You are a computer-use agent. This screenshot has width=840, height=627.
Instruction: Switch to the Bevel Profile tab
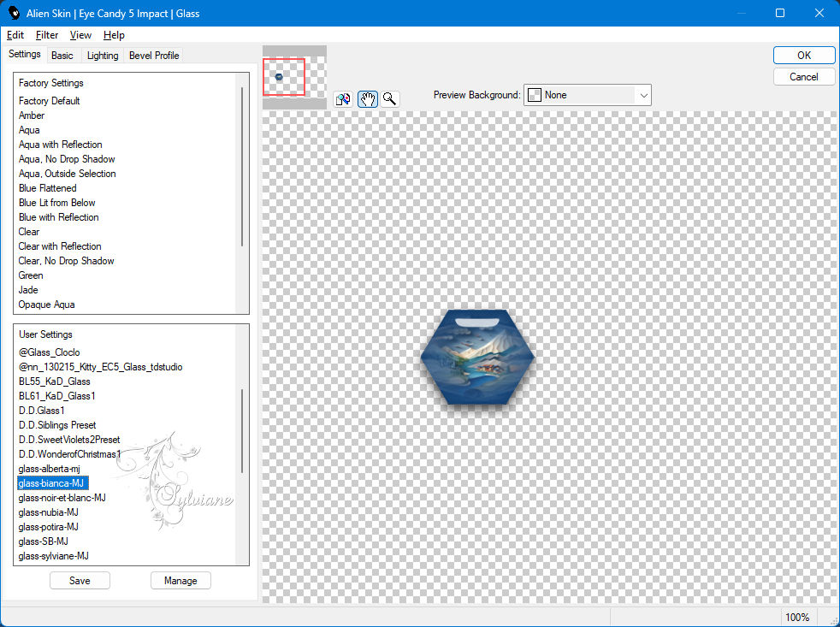(x=154, y=56)
